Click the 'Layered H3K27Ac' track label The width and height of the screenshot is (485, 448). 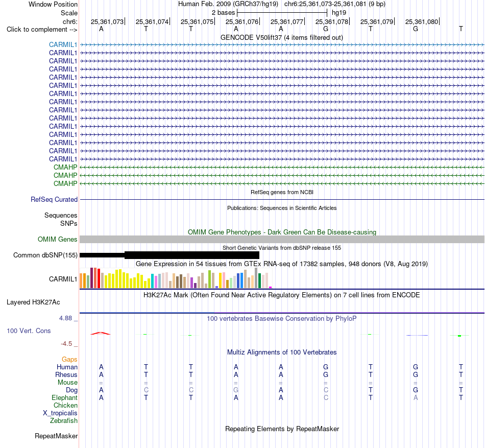[x=33, y=302]
